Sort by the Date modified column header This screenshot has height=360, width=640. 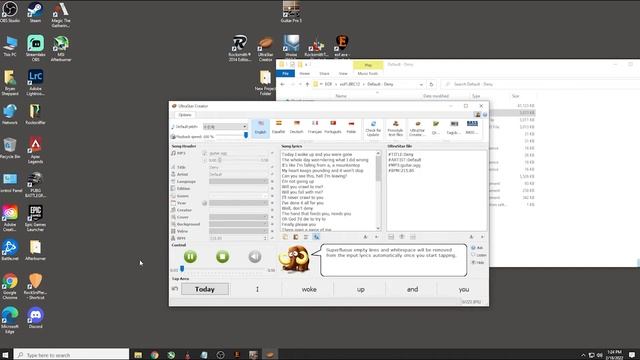point(436,96)
